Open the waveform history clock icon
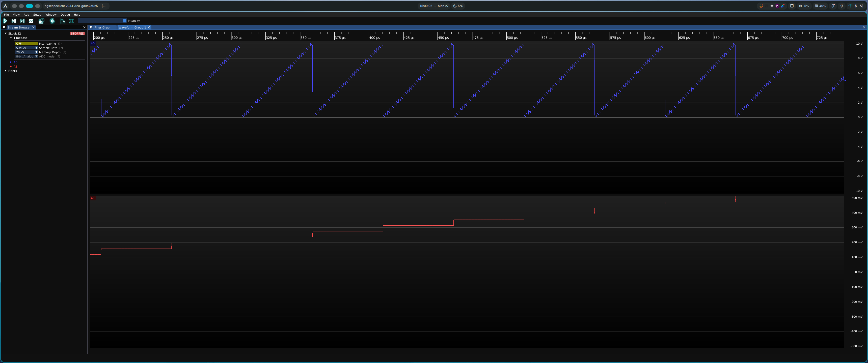 tap(41, 21)
